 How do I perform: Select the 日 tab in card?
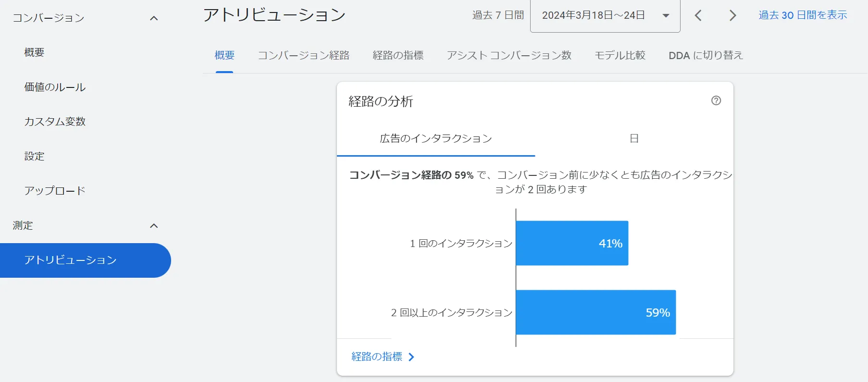tap(634, 139)
